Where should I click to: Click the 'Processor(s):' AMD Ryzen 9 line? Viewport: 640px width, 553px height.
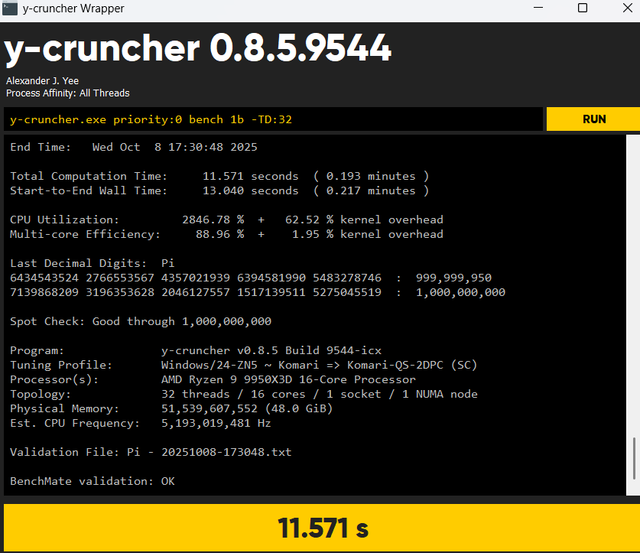pos(213,380)
